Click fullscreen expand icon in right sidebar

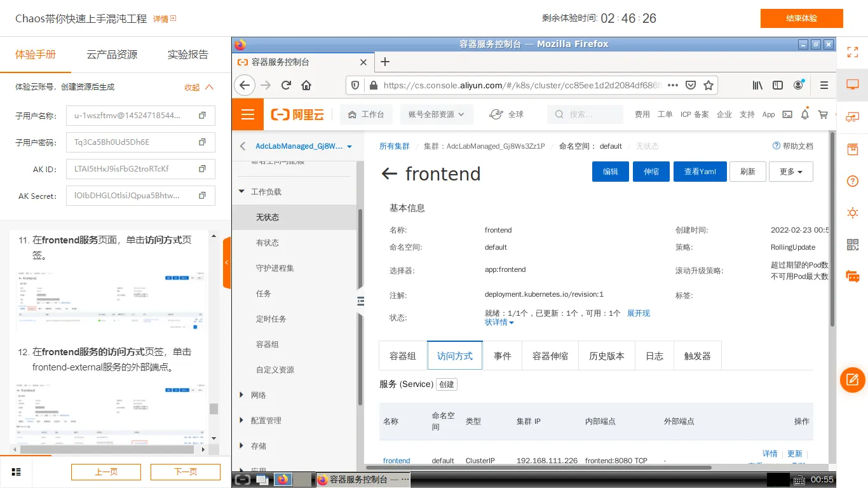click(853, 52)
